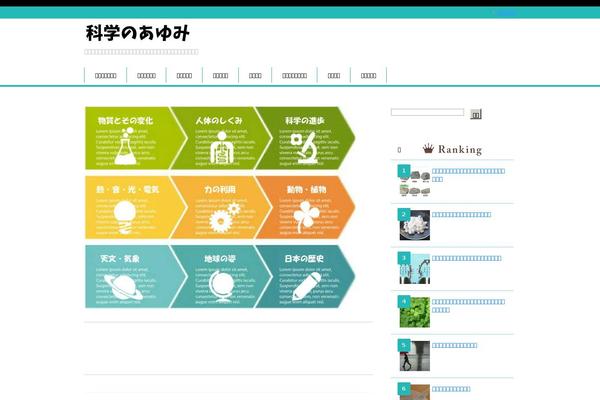The image size is (600, 400).
Task: Open the rank 6 thumbnail
Action: click(415, 393)
